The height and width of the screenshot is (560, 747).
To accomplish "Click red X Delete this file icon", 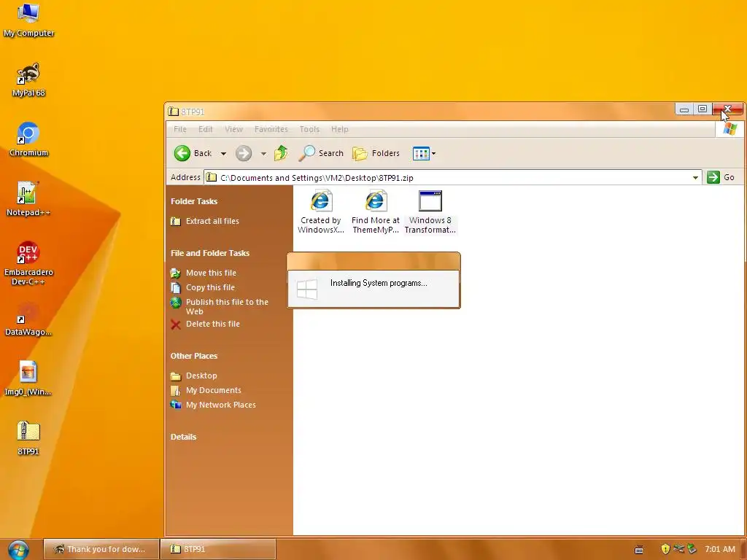I will (x=176, y=324).
